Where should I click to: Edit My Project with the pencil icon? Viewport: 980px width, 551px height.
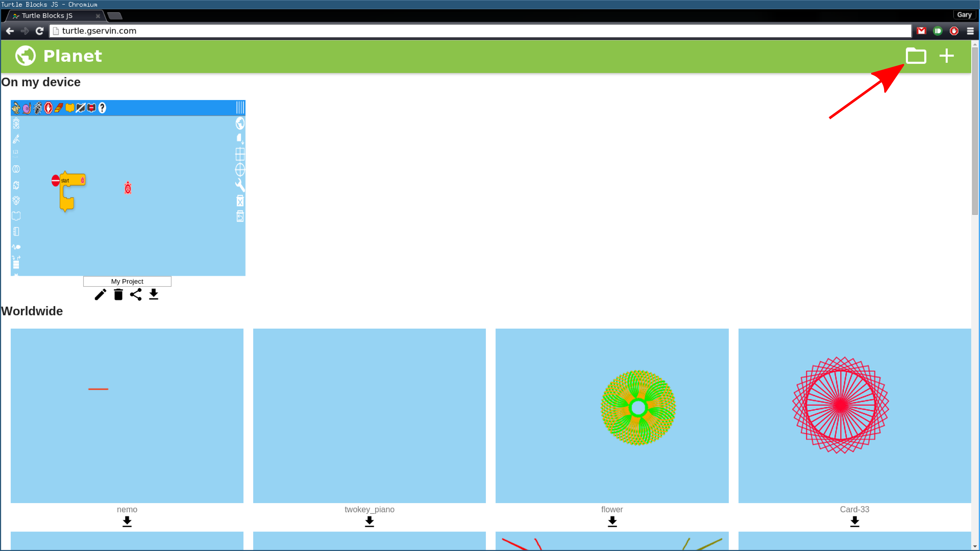click(100, 294)
